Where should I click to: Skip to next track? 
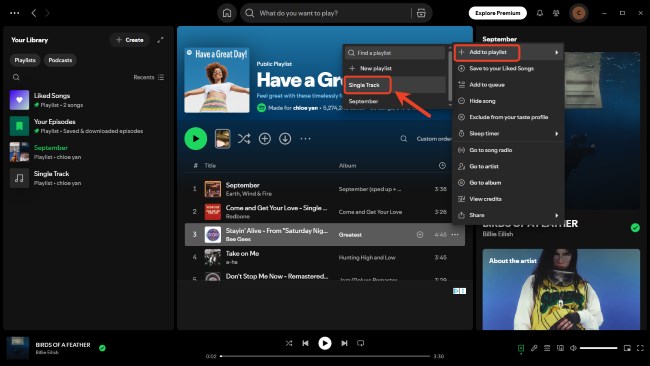[x=344, y=343]
